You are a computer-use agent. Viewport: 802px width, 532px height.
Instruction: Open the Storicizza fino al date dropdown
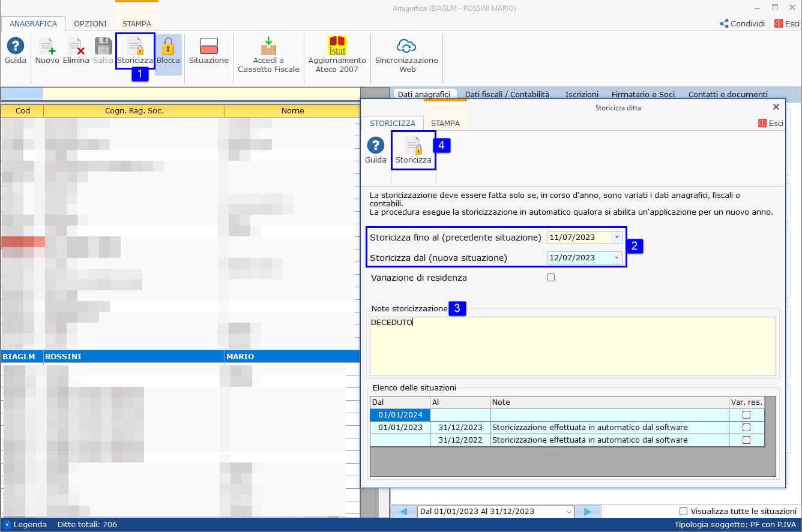click(x=617, y=238)
